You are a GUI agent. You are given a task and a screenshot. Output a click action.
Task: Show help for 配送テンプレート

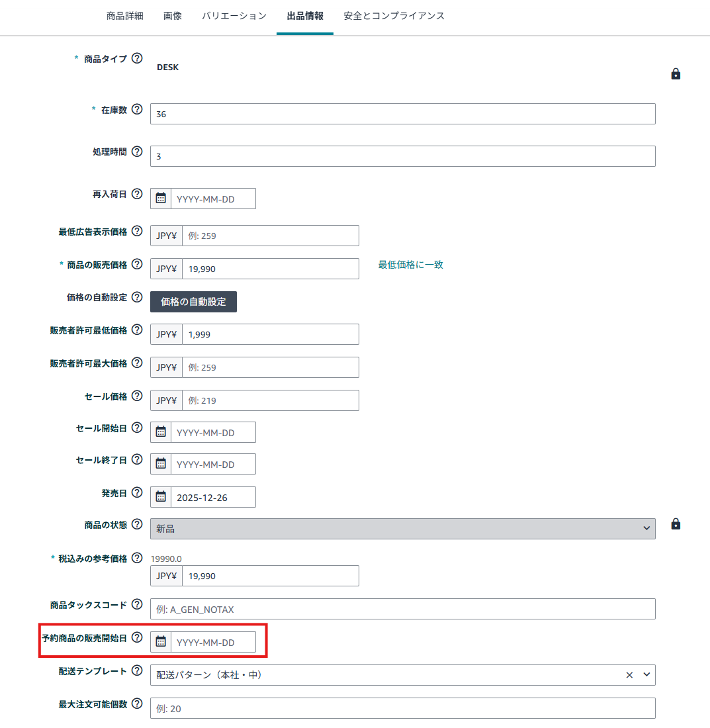pos(137,670)
